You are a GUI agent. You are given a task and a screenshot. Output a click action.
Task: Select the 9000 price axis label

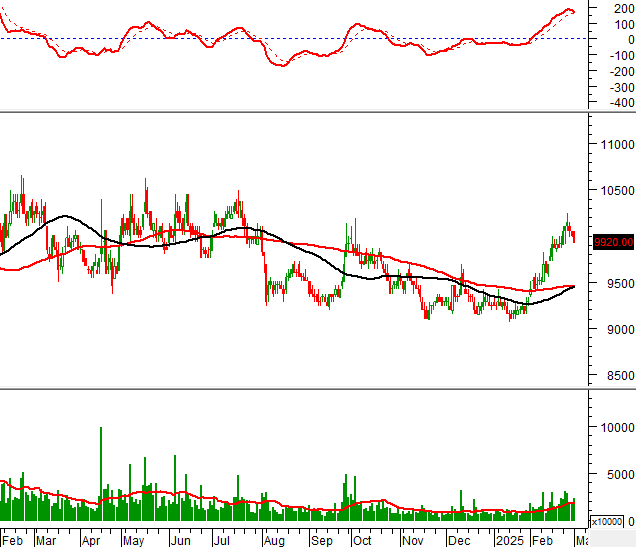coord(621,329)
